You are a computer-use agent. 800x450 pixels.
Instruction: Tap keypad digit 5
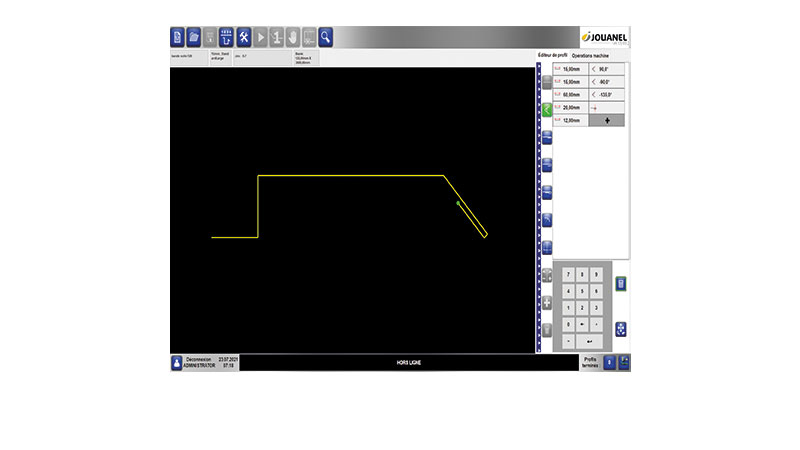click(x=582, y=291)
